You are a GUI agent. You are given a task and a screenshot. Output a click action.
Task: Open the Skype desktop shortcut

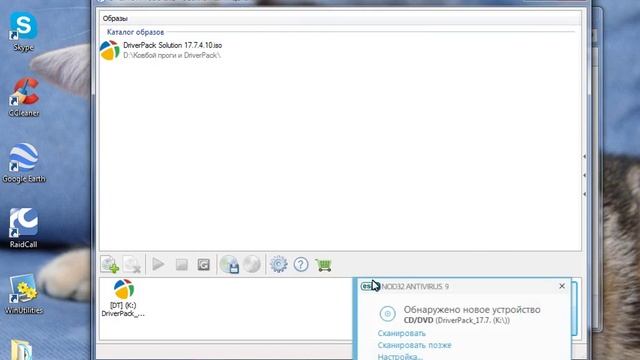pyautogui.click(x=23, y=31)
